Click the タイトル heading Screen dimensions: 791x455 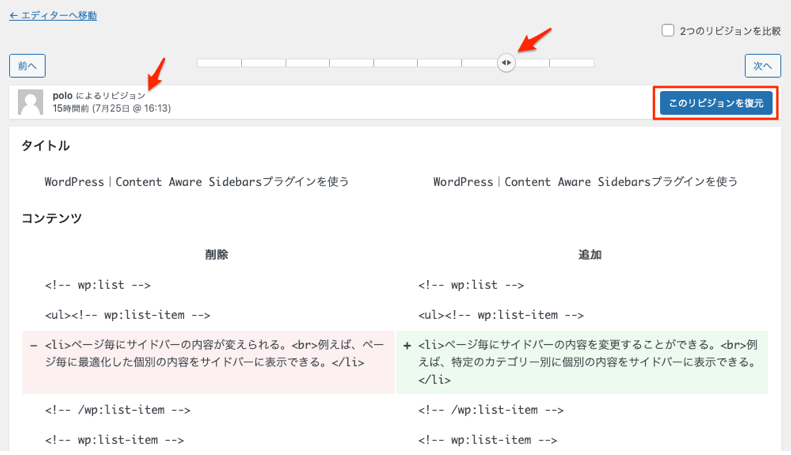pos(45,146)
